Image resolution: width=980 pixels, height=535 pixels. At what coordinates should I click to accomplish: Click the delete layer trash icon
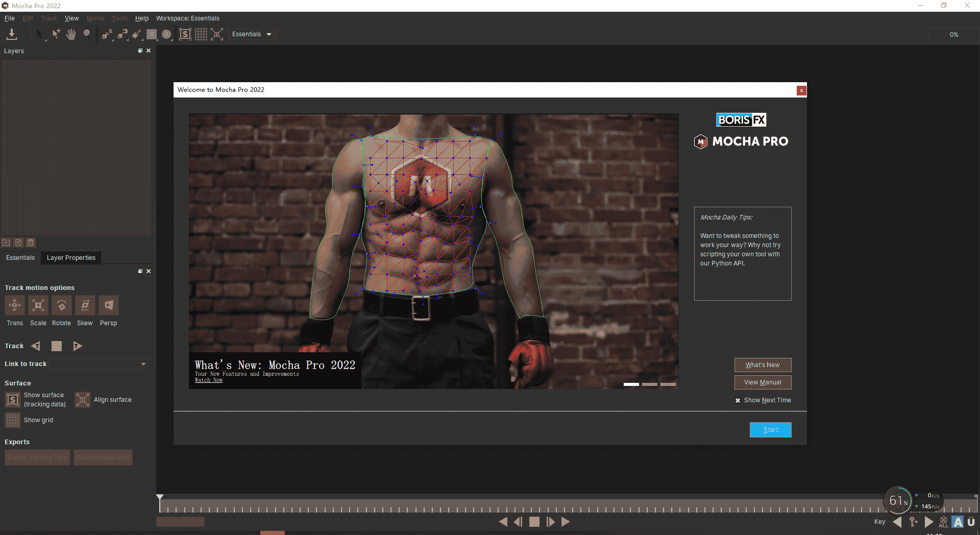pos(31,242)
